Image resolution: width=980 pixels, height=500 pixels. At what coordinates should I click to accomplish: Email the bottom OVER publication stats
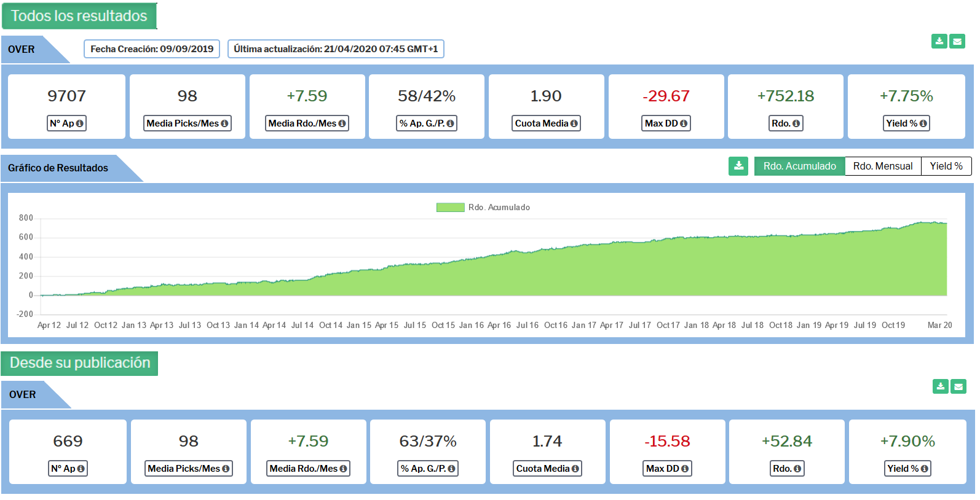958,386
